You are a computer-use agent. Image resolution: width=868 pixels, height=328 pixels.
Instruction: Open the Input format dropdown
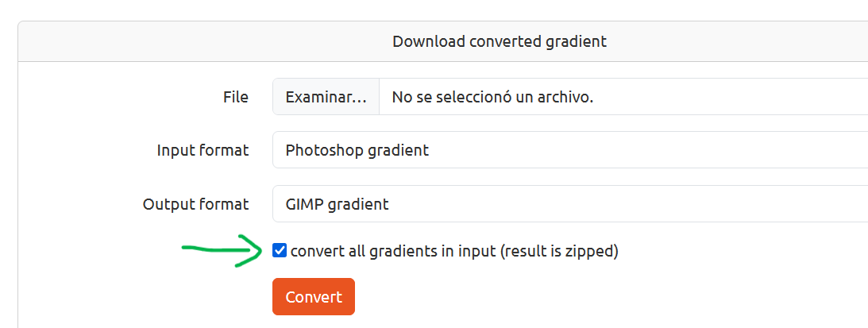click(x=569, y=150)
